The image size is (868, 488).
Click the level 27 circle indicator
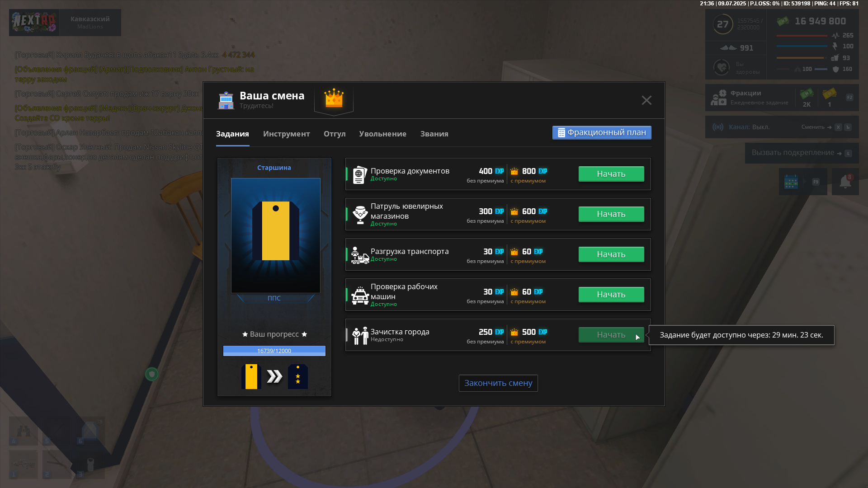tap(723, 24)
